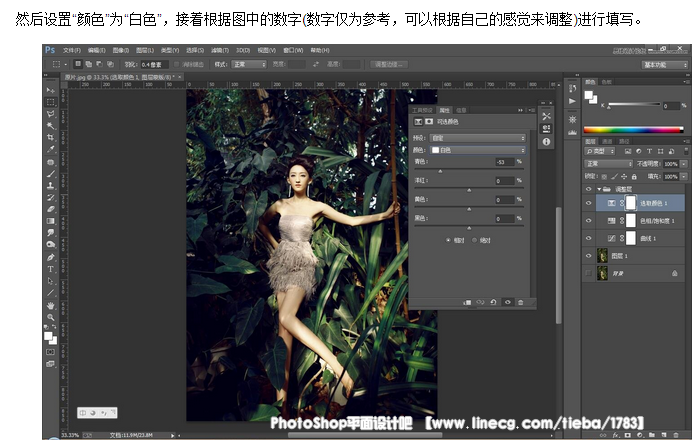Image resolution: width=694 pixels, height=440 pixels.
Task: Open the 填充 fill dropdown arrow
Action: tap(684, 177)
